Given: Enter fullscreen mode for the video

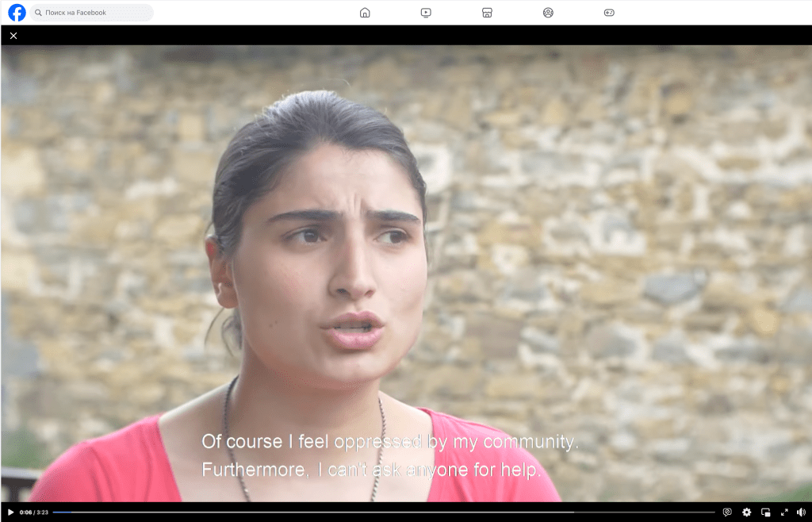Looking at the screenshot, I should (784, 512).
